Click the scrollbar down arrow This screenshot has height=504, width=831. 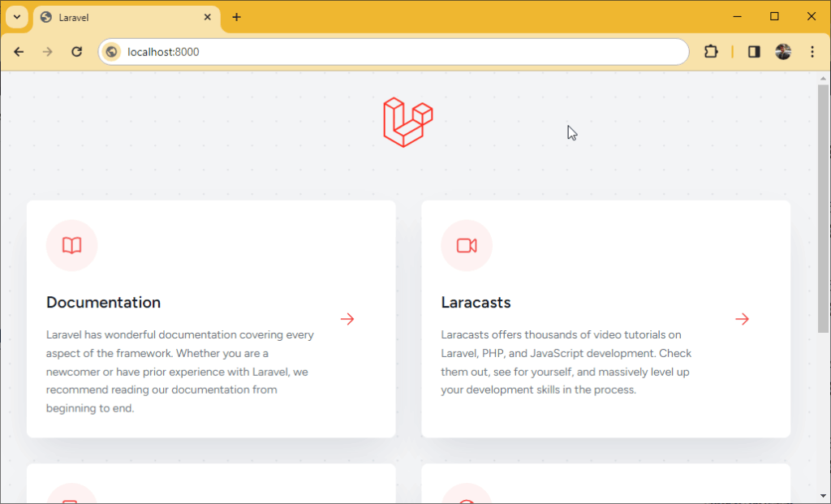click(x=823, y=497)
